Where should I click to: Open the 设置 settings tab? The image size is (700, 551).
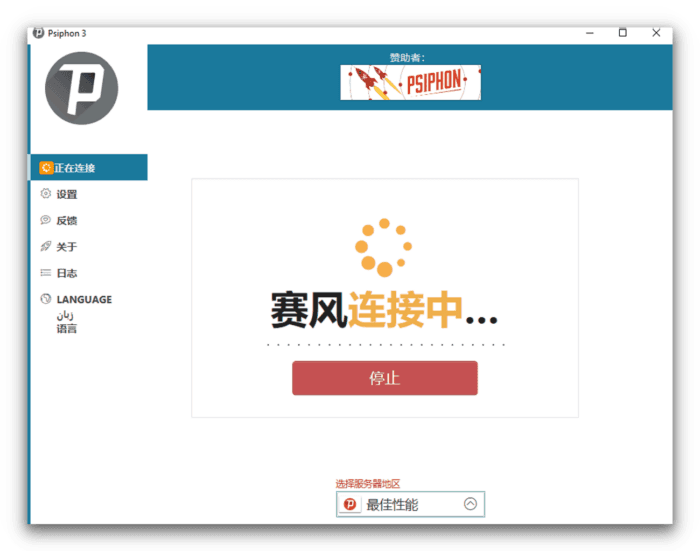click(x=67, y=194)
